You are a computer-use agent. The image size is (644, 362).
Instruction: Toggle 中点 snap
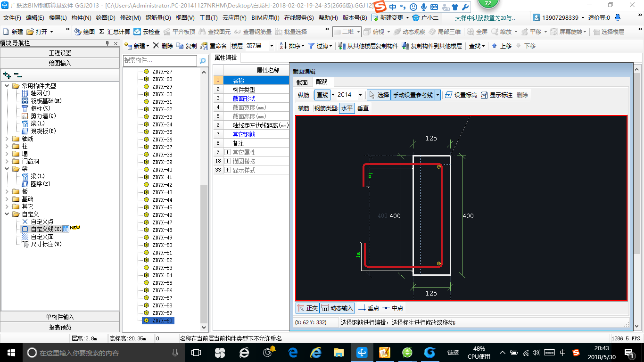point(393,308)
